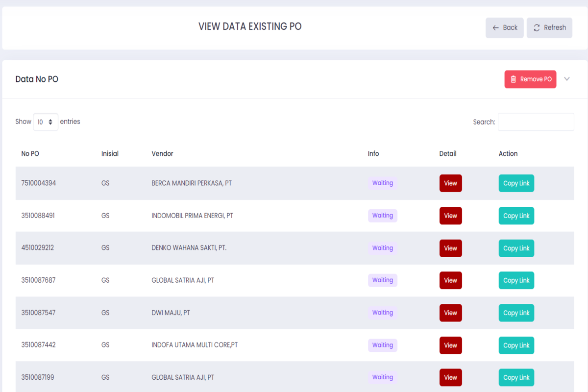Click the Remove PO trash button

[x=530, y=79]
